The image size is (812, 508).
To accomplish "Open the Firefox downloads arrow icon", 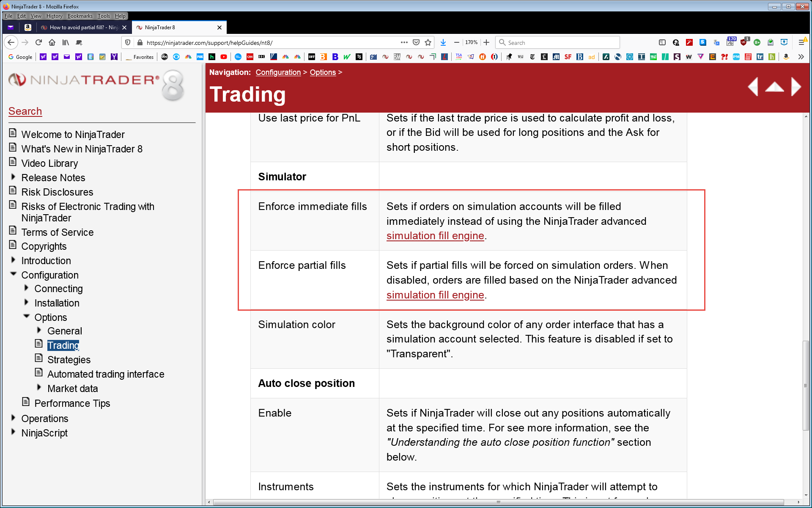I will point(443,42).
